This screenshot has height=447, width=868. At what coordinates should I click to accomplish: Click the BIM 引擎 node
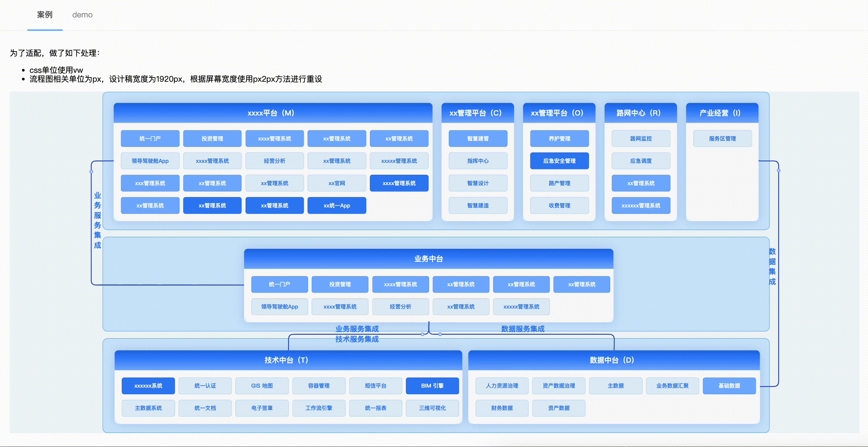[x=432, y=386]
